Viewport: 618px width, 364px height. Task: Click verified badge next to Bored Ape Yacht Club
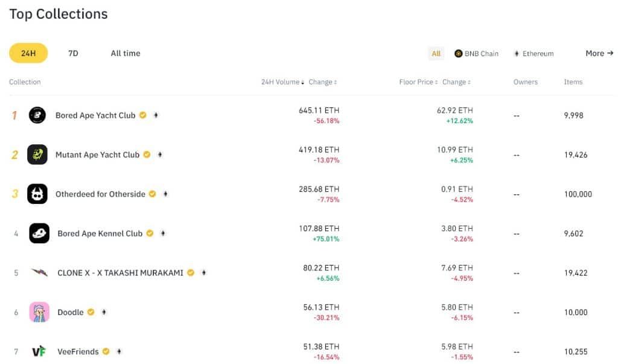[143, 115]
